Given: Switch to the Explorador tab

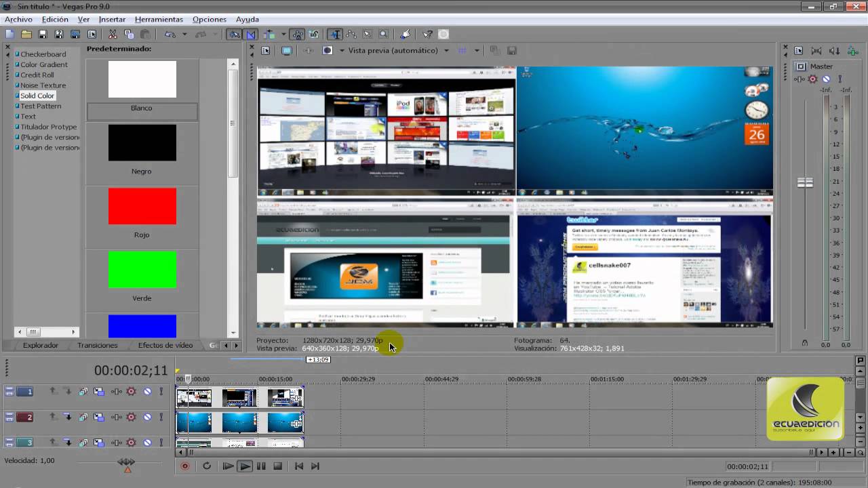Looking at the screenshot, I should pyautogui.click(x=41, y=345).
